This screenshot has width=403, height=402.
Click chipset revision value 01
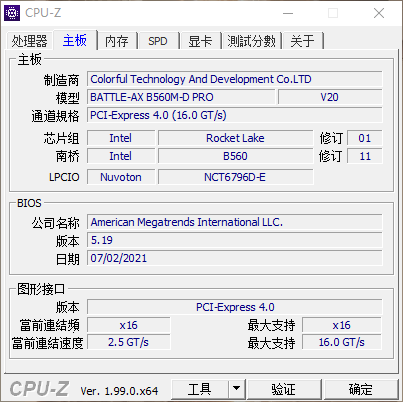pyautogui.click(x=365, y=138)
